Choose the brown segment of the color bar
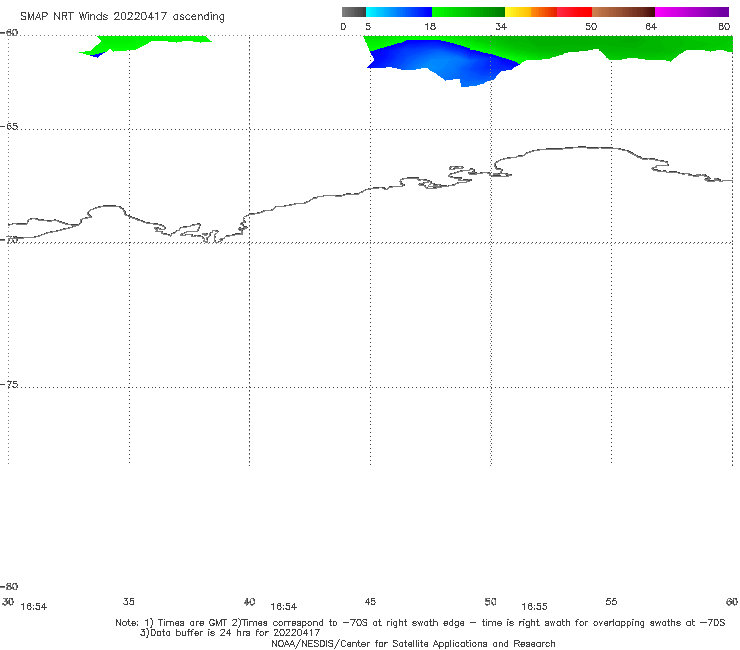The height and width of the screenshot is (650, 740). (x=623, y=12)
